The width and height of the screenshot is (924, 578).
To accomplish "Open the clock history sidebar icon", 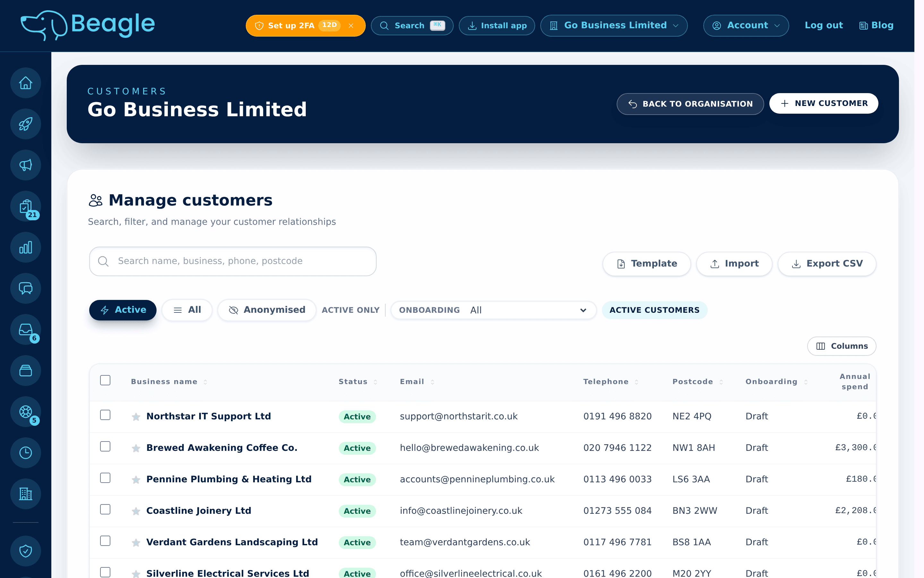I will pos(26,453).
